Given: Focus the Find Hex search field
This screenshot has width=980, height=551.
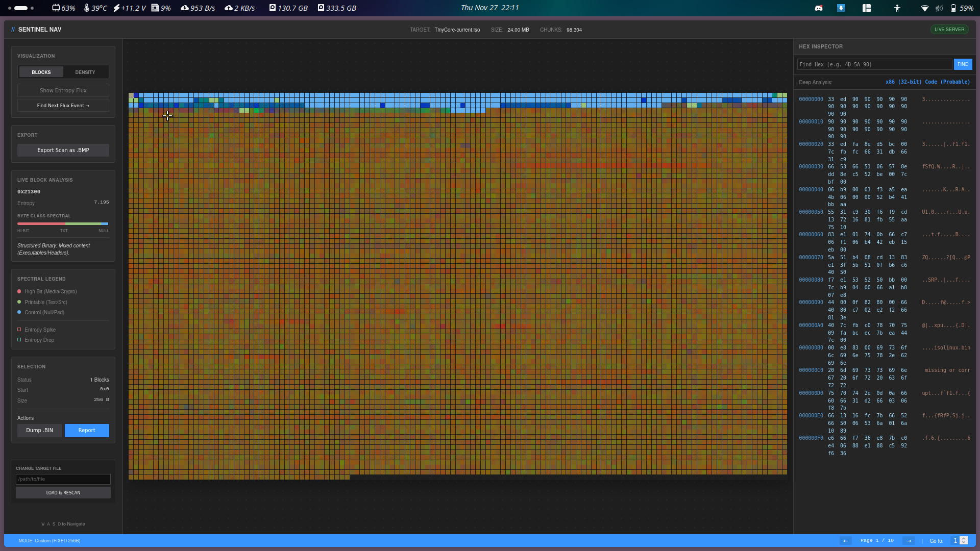Looking at the screenshot, I should click(x=874, y=64).
